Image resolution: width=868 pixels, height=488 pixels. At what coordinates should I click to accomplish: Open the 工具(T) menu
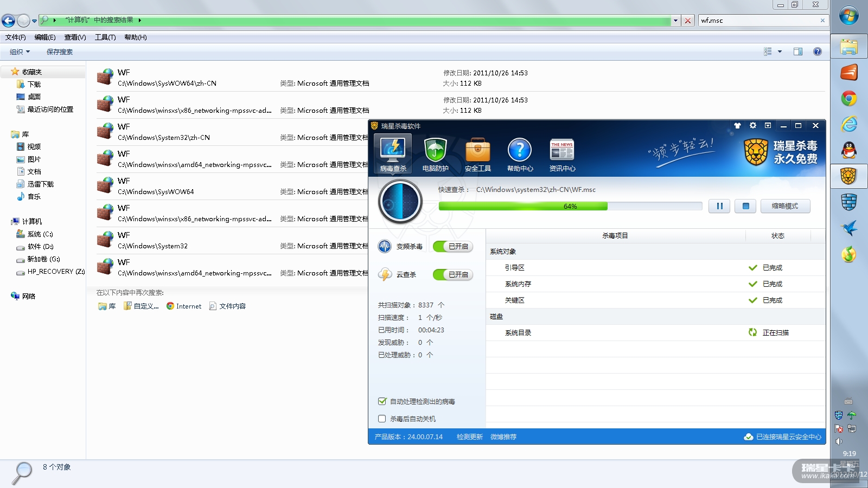click(x=105, y=37)
